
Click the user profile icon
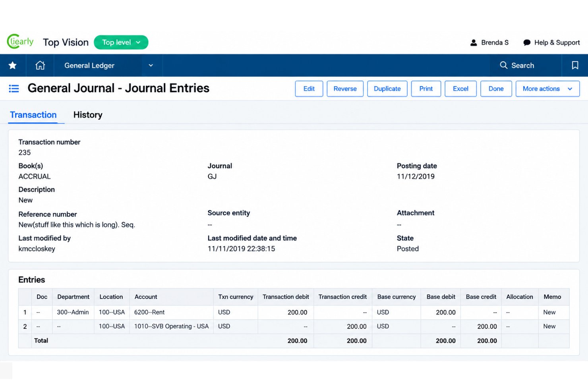474,42
